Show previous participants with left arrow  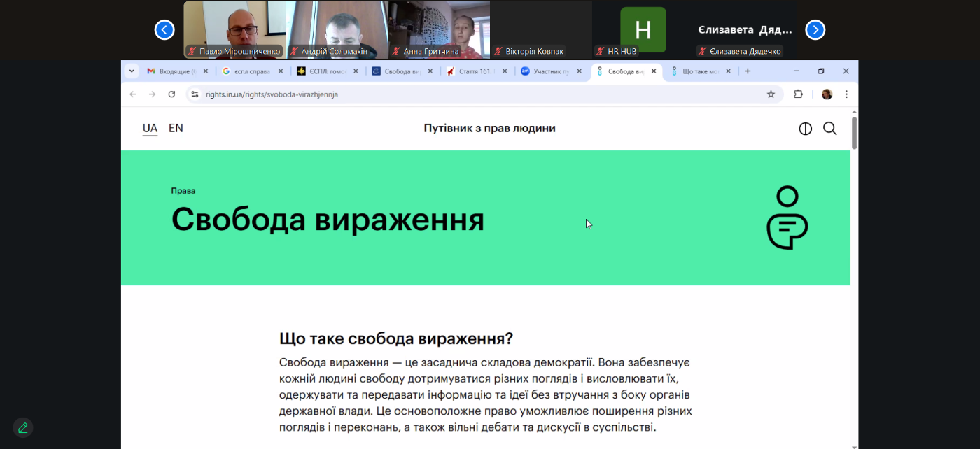164,29
